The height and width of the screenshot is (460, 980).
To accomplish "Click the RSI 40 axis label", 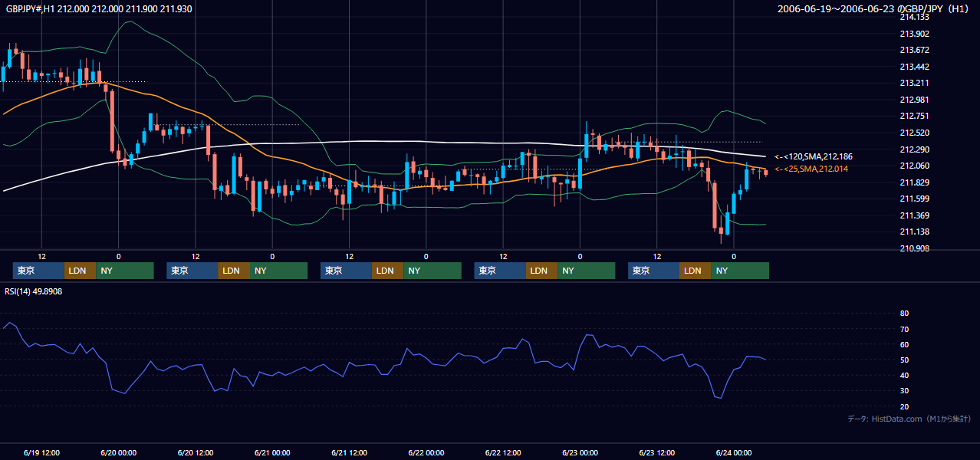I will [904, 376].
